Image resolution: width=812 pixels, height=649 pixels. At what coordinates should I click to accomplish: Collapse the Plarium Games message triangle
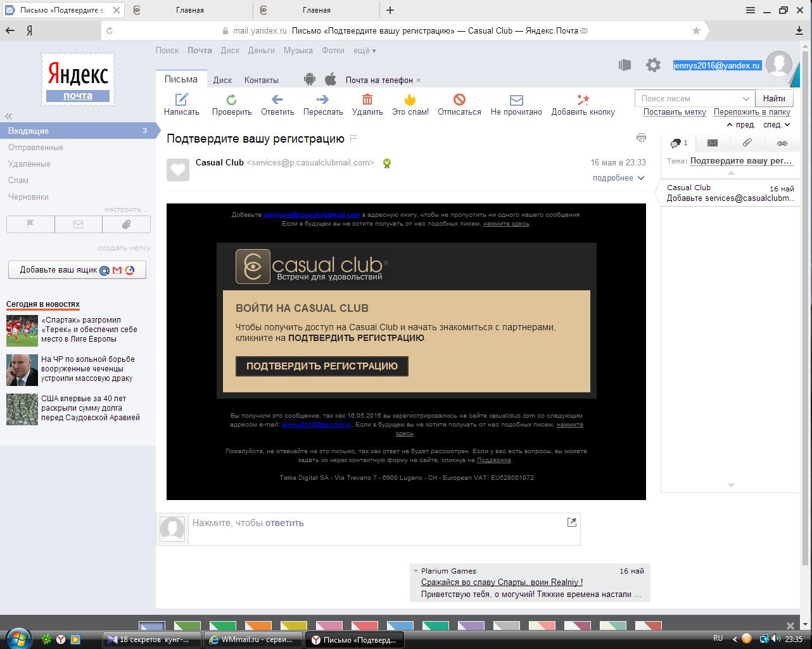[415, 571]
